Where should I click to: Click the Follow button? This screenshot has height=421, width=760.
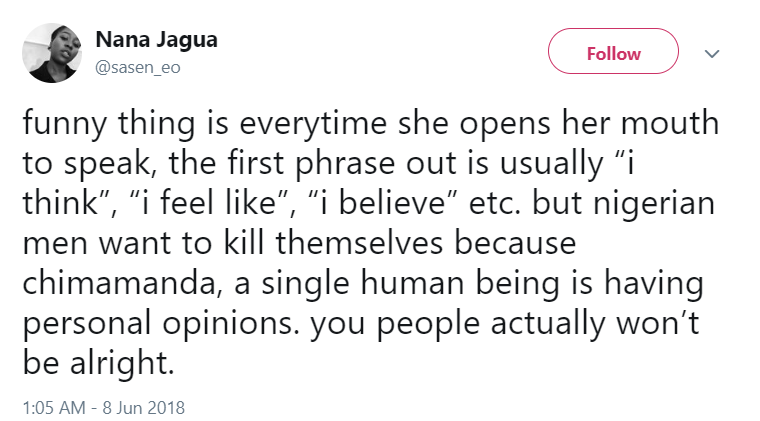click(613, 53)
